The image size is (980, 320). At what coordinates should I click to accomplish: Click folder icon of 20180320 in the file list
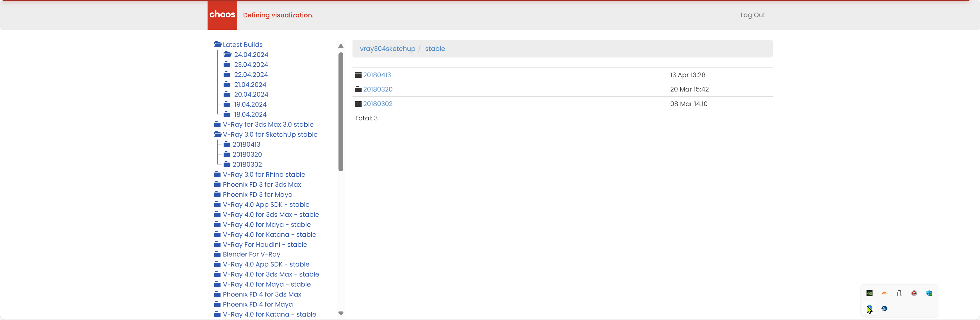[358, 89]
